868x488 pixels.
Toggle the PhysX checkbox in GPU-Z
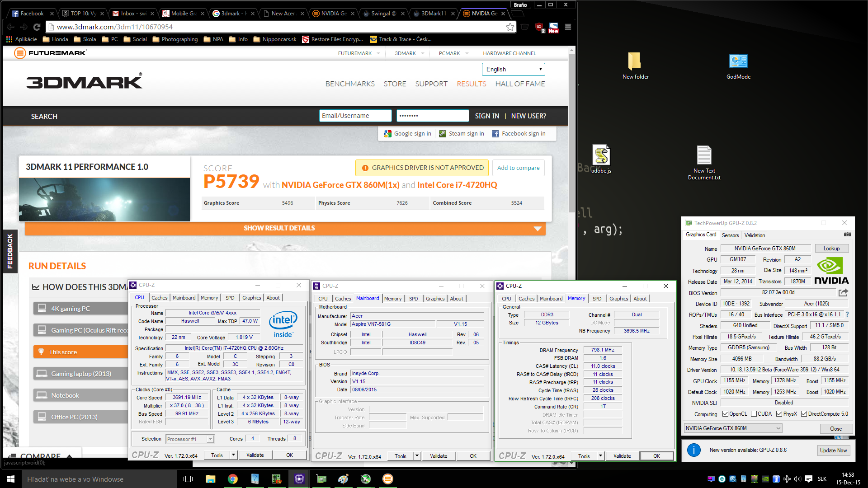coord(779,414)
